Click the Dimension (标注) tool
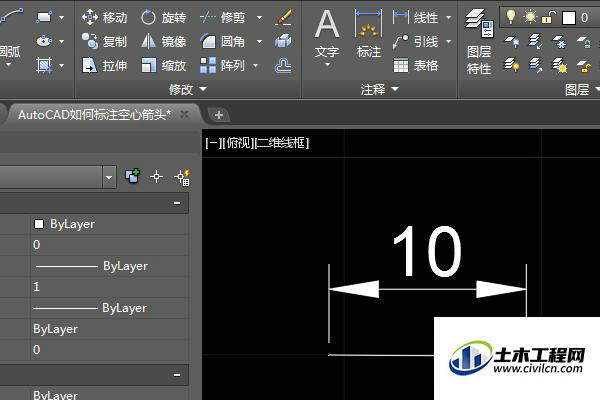The image size is (600, 400). point(368,34)
